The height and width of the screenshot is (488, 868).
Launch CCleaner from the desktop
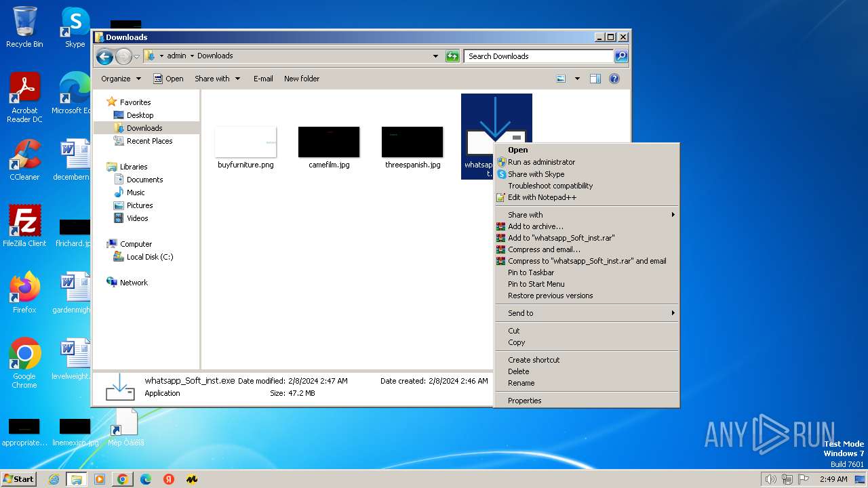pyautogui.click(x=24, y=160)
